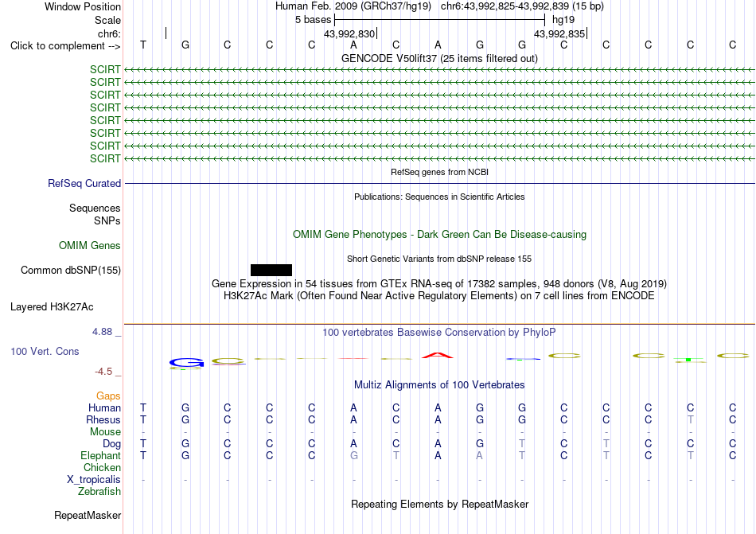Image resolution: width=756 pixels, height=534 pixels.
Task: Click the 'chr6:' ruler label
Action: [110, 33]
